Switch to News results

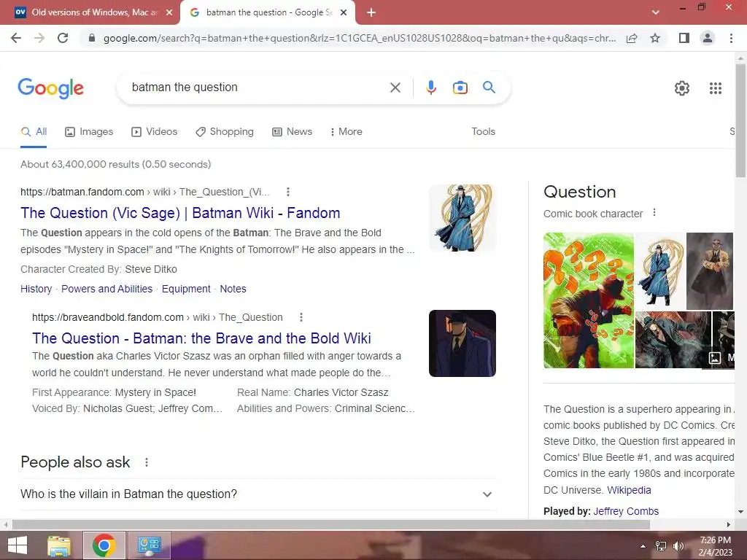pos(292,132)
